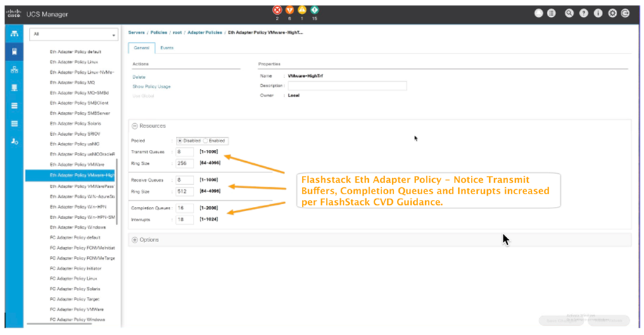Expand the Options section
The image size is (644, 335).
pyautogui.click(x=134, y=240)
